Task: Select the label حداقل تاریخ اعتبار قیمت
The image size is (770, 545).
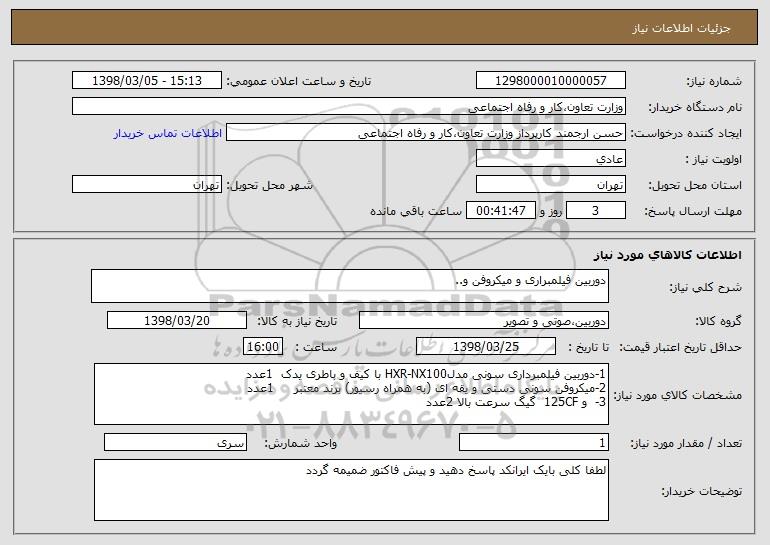Action: (680, 347)
